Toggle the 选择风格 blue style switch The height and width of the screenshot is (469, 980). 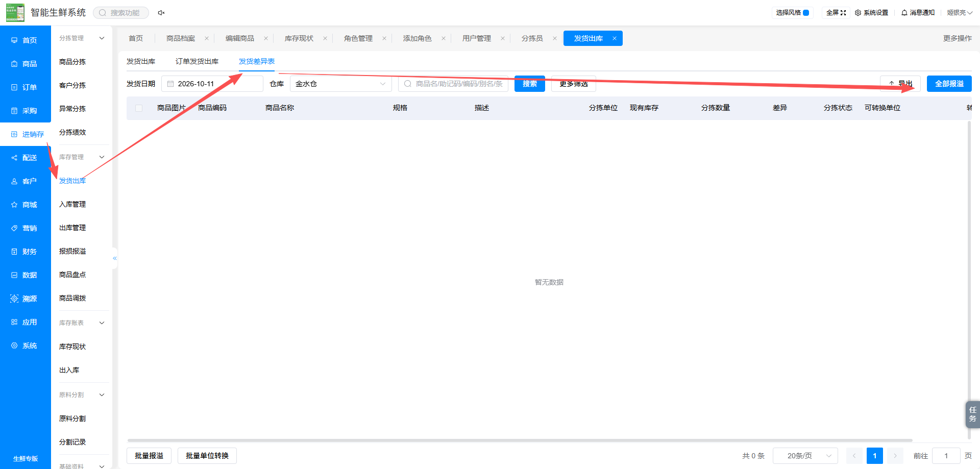click(806, 13)
